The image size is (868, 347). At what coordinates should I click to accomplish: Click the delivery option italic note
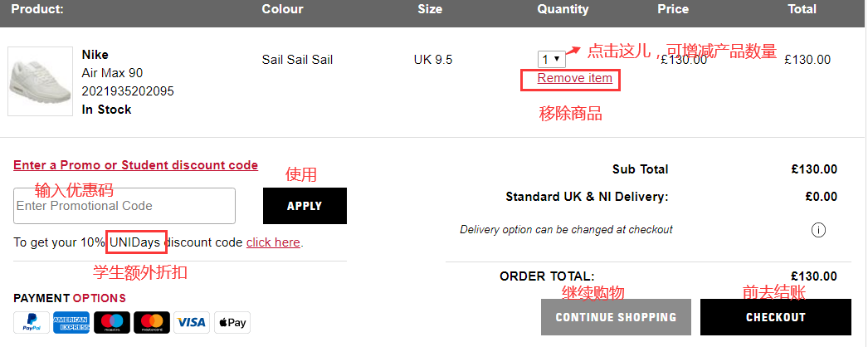pyautogui.click(x=566, y=230)
